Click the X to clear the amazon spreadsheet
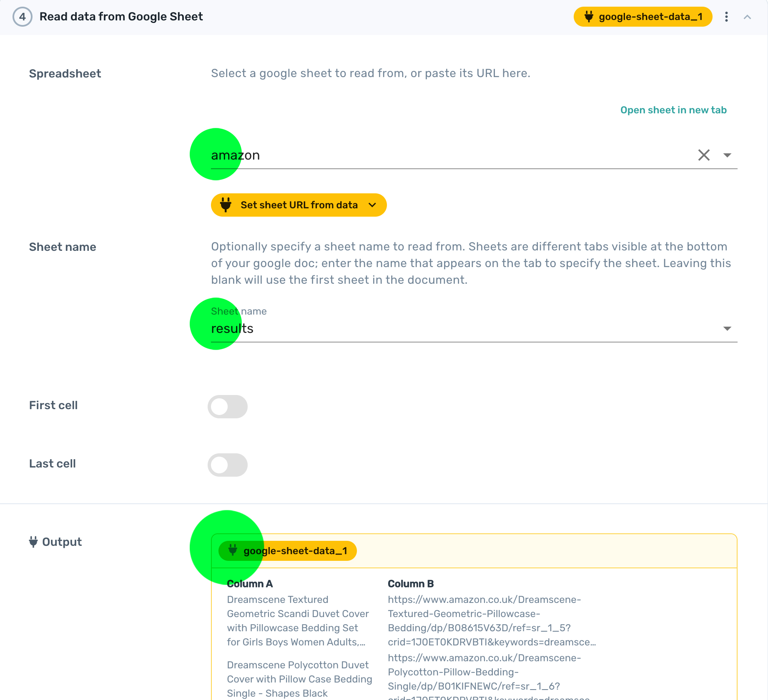The height and width of the screenshot is (700, 768). (704, 155)
